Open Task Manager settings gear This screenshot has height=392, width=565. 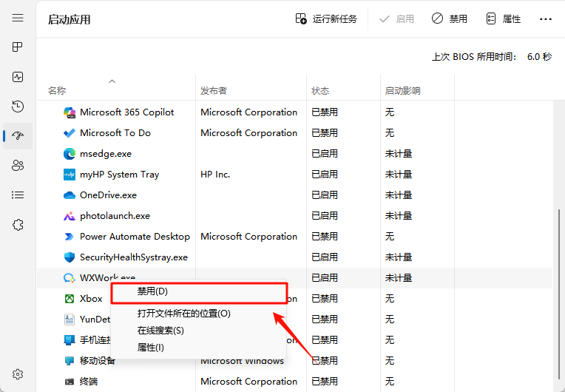[x=18, y=374]
